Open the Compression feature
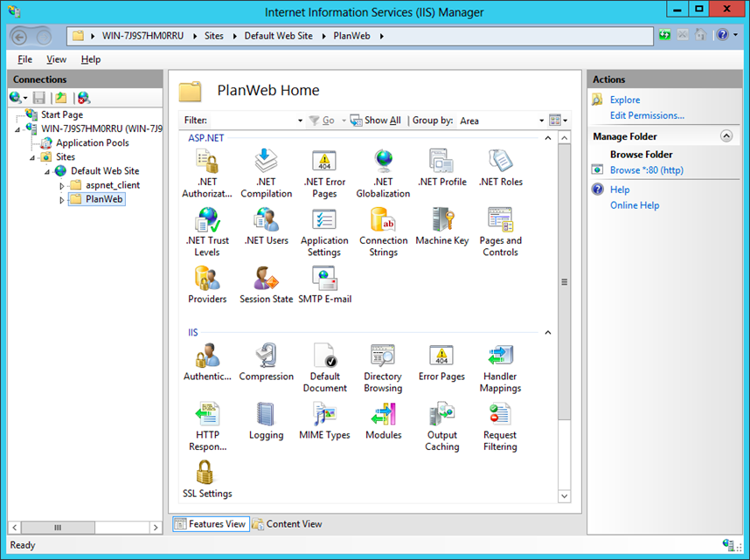 [x=266, y=362]
